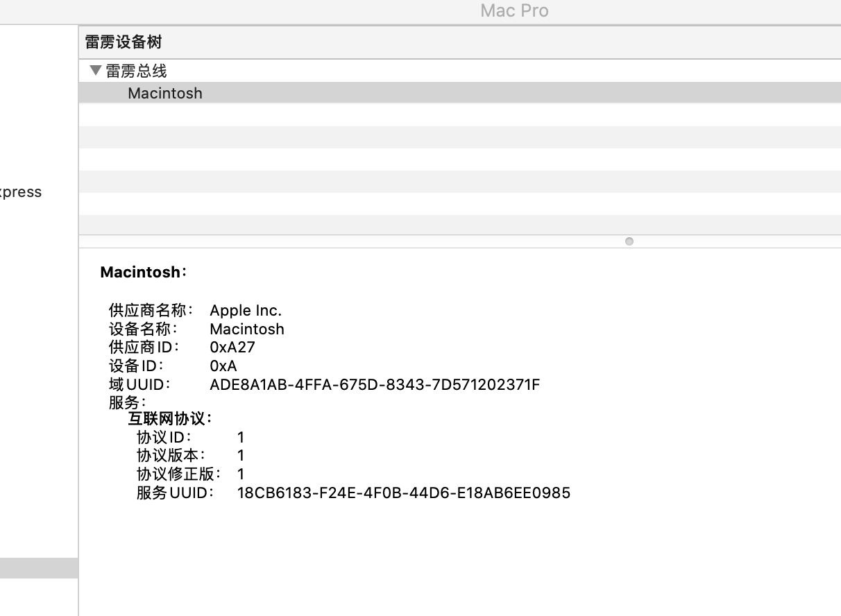Select the Macintosh row in device tree
This screenshot has height=616, width=841.
tap(459, 93)
